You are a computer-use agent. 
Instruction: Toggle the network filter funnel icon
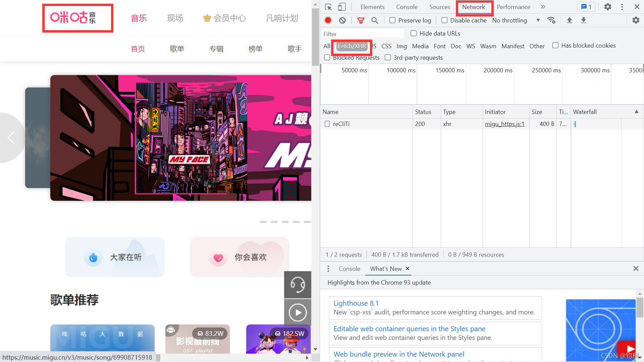361,20
